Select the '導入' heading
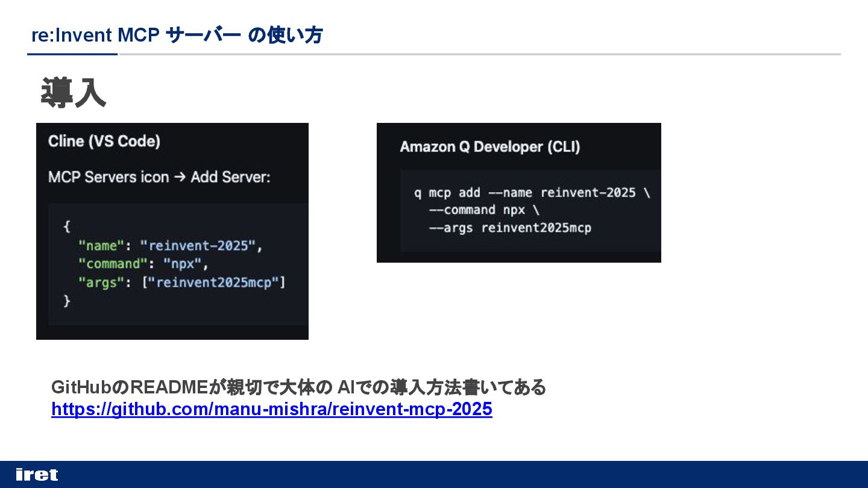Image resolution: width=868 pixels, height=488 pixels. 74,93
